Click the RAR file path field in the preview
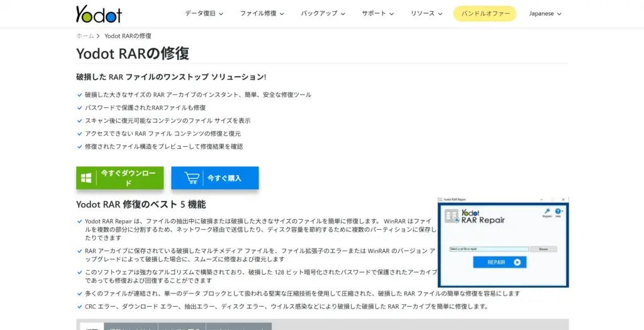 tap(488, 249)
